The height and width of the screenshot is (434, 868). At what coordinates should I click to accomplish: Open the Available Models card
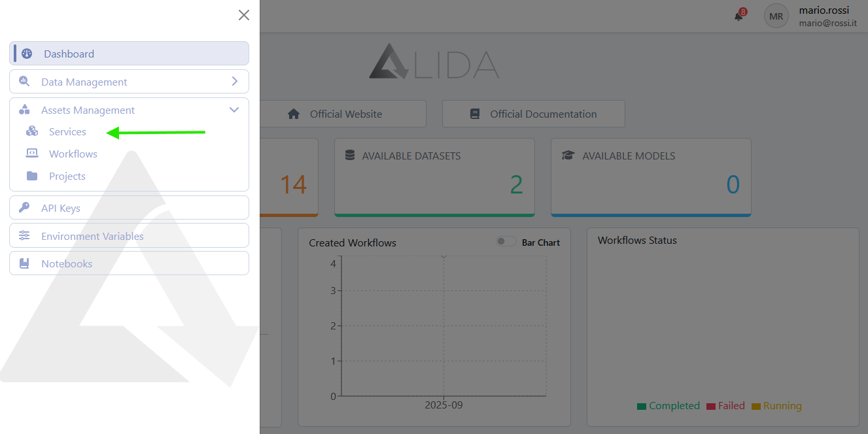(651, 177)
